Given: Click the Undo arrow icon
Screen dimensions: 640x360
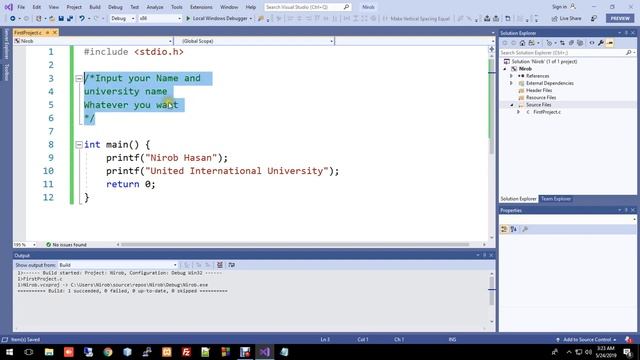Looking at the screenshot, I should pyautogui.click(x=82, y=18).
